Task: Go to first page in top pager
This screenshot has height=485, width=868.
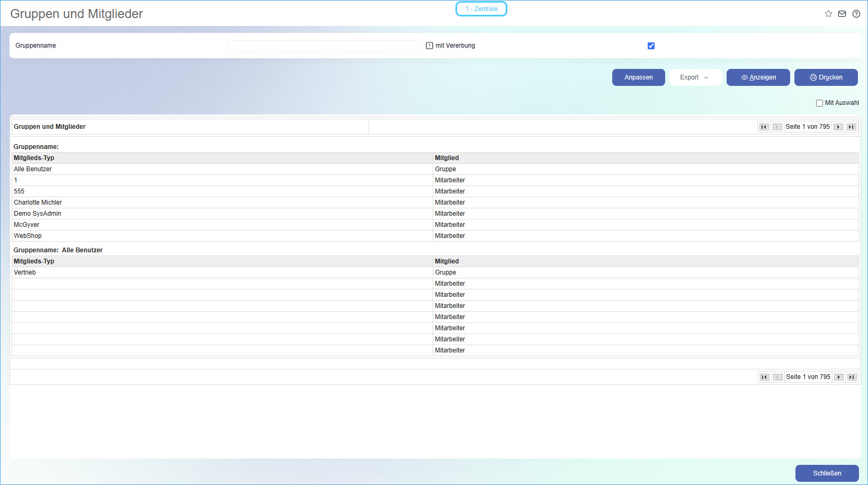Action: click(x=764, y=127)
